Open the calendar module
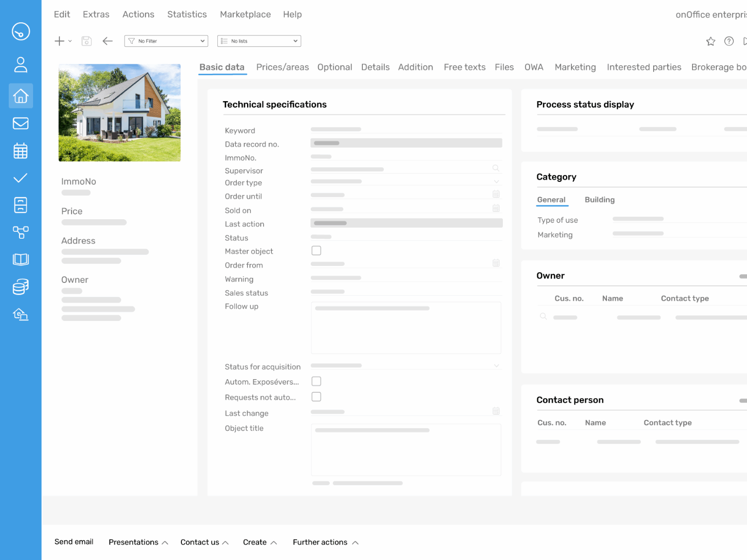This screenshot has height=560, width=747. pos(20,150)
